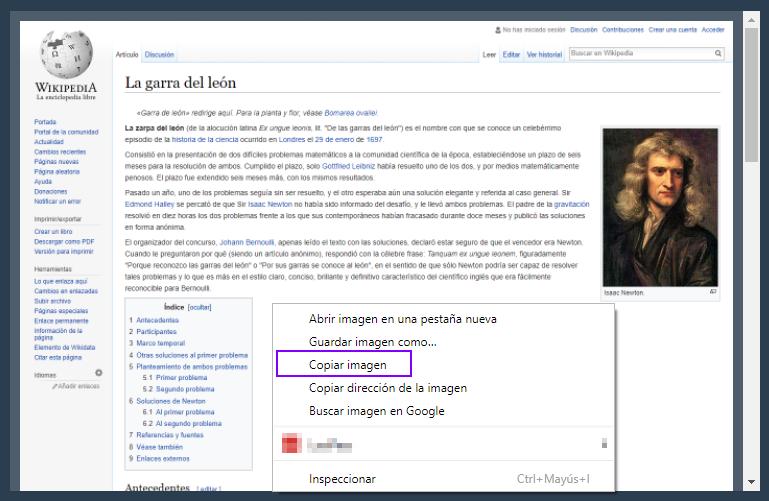The height and width of the screenshot is (501, 769).
Task: Open the Leer tab
Action: 489,54
